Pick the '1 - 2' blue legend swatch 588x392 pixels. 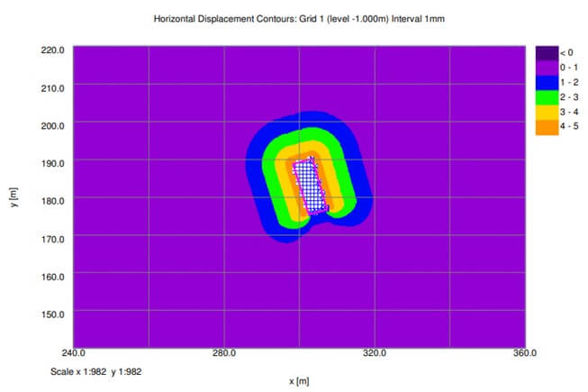(547, 83)
